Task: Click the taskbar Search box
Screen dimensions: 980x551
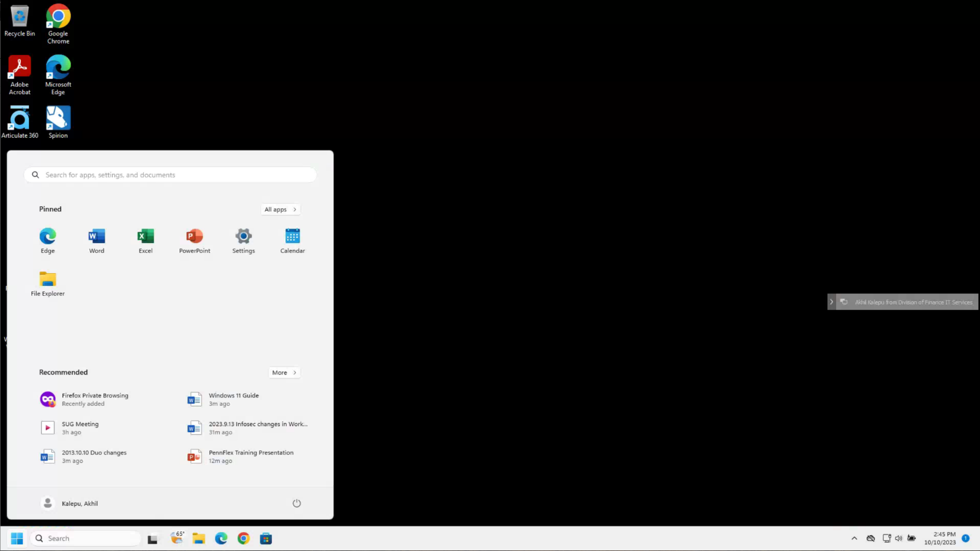Action: pos(85,539)
